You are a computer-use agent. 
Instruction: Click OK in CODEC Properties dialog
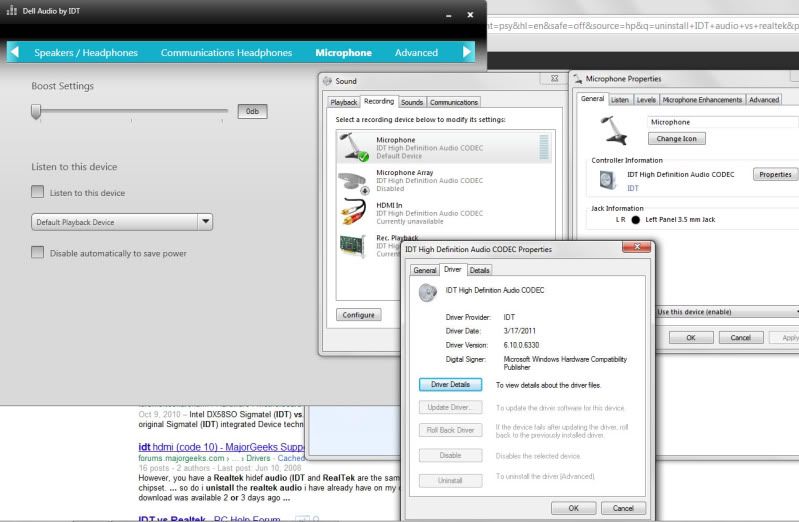coord(573,508)
